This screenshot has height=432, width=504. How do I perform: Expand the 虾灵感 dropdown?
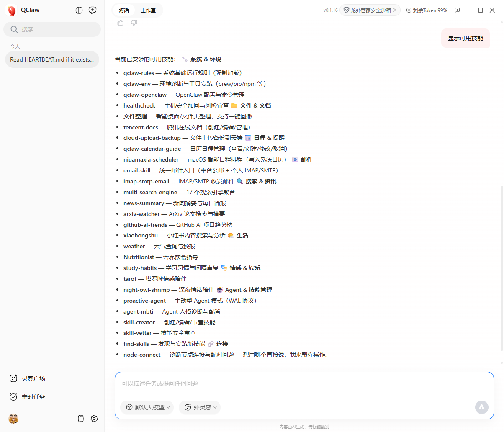pyautogui.click(x=200, y=407)
